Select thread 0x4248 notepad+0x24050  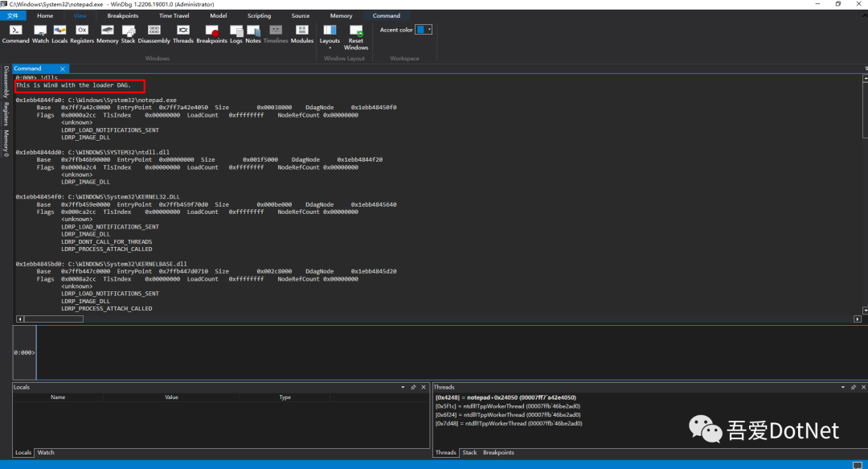tap(506, 397)
